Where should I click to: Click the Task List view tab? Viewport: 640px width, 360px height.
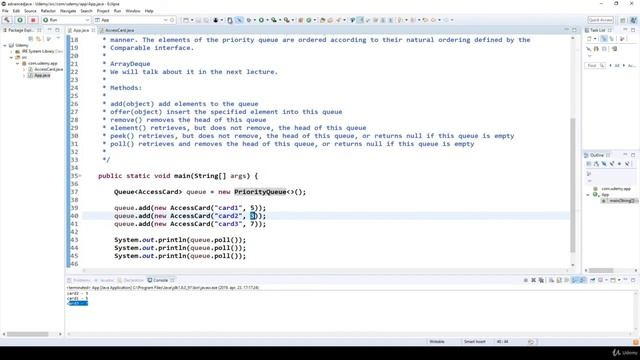[x=598, y=30]
